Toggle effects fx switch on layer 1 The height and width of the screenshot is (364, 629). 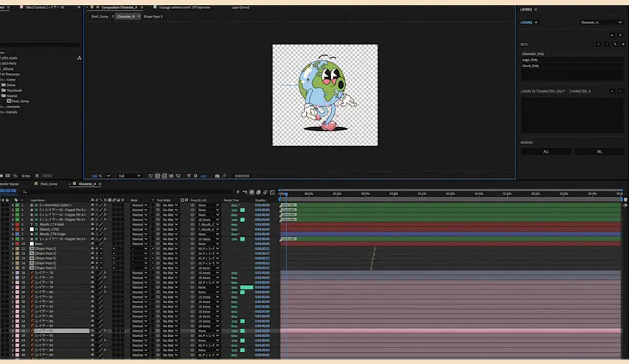[105, 205]
